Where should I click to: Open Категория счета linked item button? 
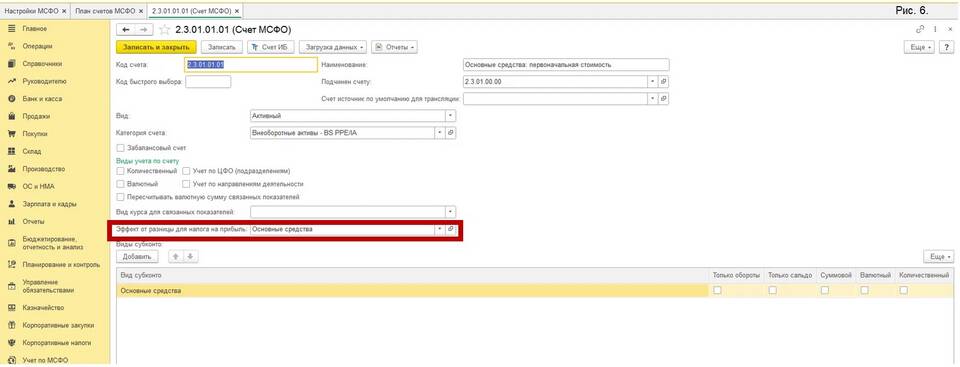point(451,132)
